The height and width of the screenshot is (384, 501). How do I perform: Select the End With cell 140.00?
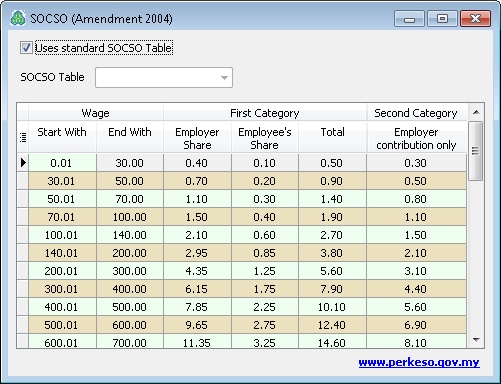coord(130,235)
